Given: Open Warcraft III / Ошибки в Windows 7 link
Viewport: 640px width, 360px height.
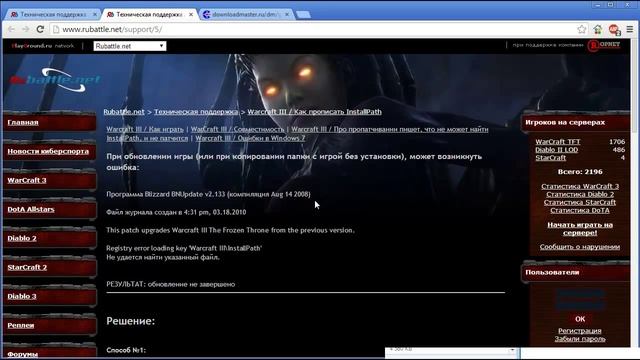Looking at the screenshot, I should click(x=250, y=138).
